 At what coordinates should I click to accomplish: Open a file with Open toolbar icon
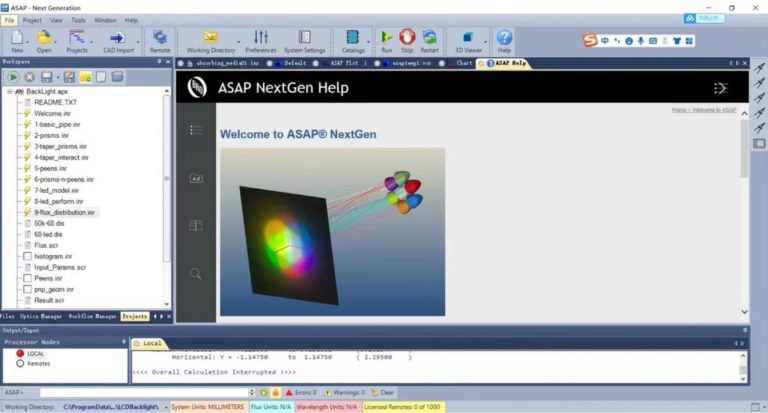pos(44,41)
